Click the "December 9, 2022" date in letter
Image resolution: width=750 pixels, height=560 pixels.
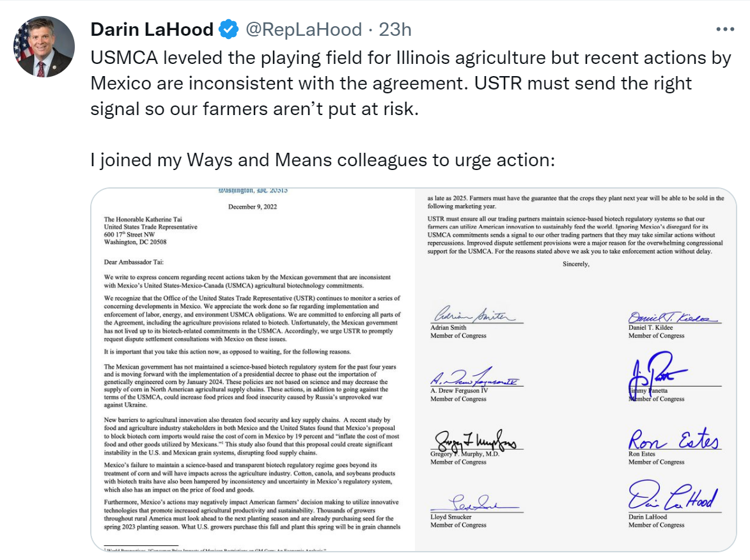coord(253,207)
